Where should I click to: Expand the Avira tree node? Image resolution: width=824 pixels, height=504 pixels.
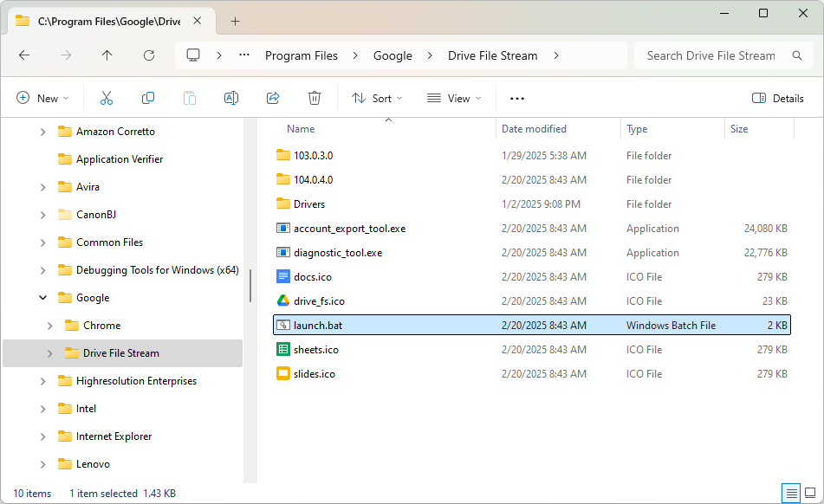43,187
